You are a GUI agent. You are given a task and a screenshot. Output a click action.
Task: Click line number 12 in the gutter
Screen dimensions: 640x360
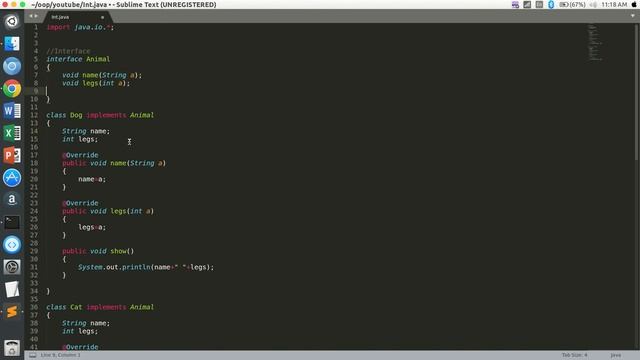tap(34, 115)
